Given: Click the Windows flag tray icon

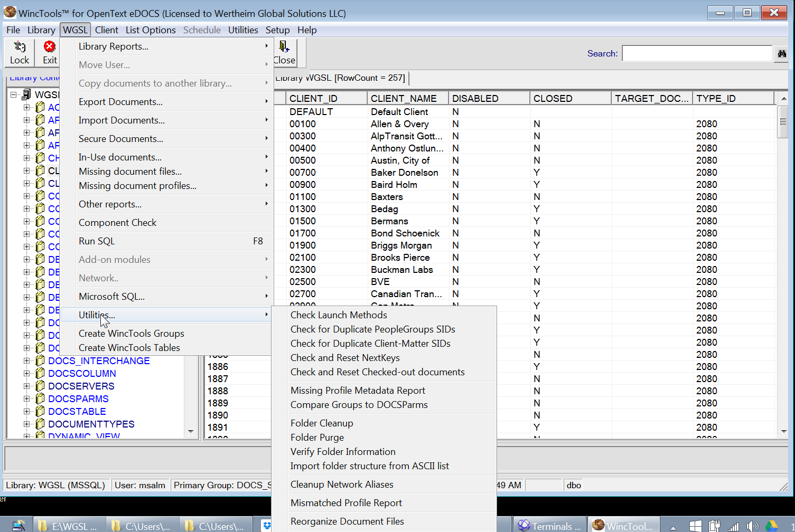Looking at the screenshot, I should click(696, 526).
